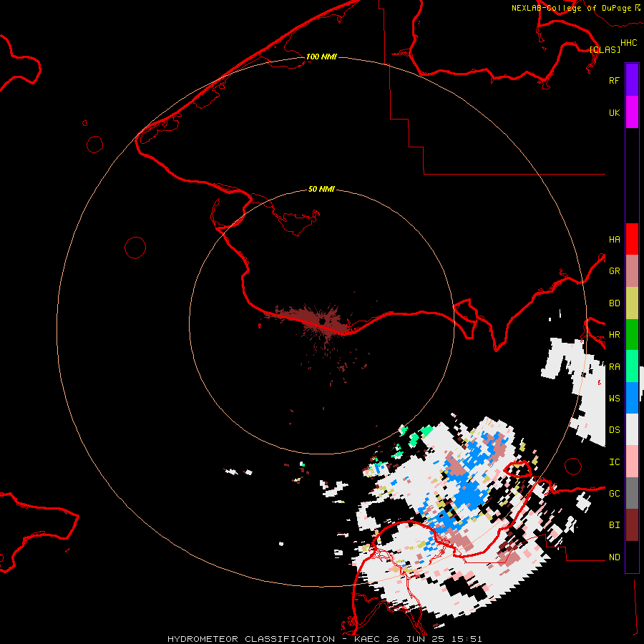Select the BD yellow legend block
This screenshot has height=644, width=644.
[x=632, y=303]
